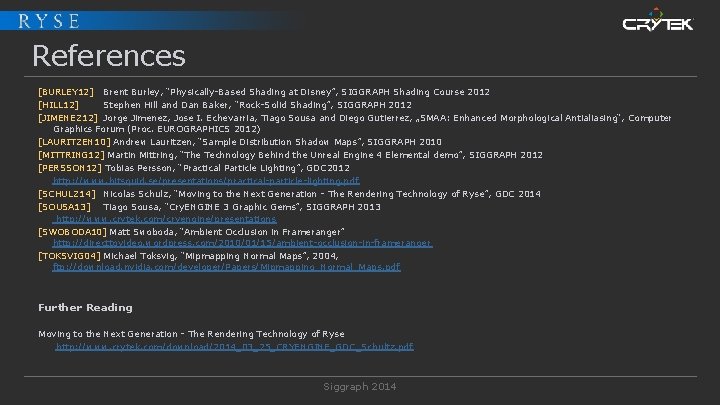Click the Siggraph 2014 footer text

[x=360, y=387]
